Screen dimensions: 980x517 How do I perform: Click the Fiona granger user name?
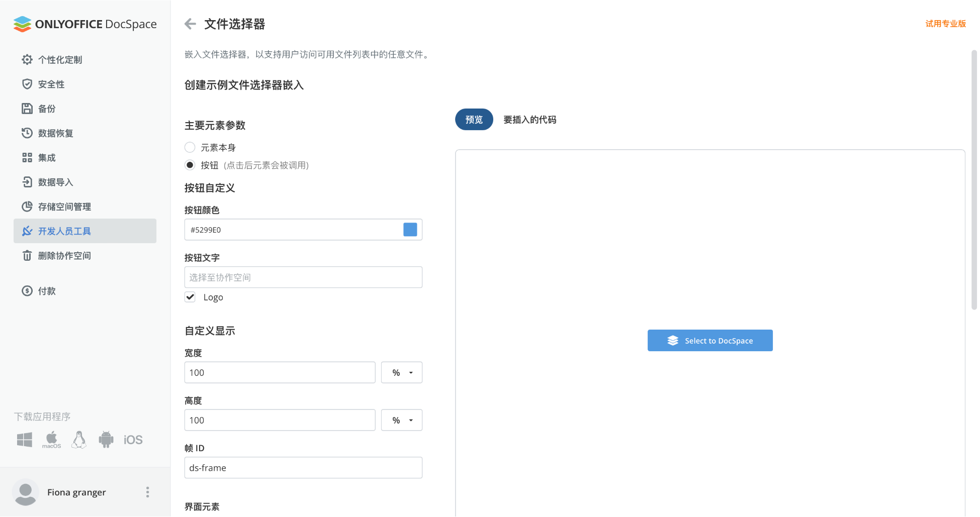76,492
